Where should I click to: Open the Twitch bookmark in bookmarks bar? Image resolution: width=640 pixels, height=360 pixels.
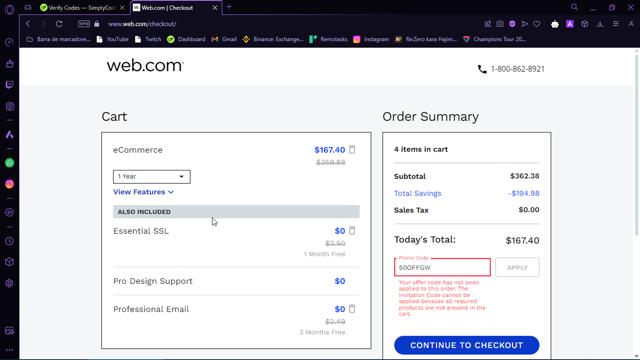click(x=148, y=39)
